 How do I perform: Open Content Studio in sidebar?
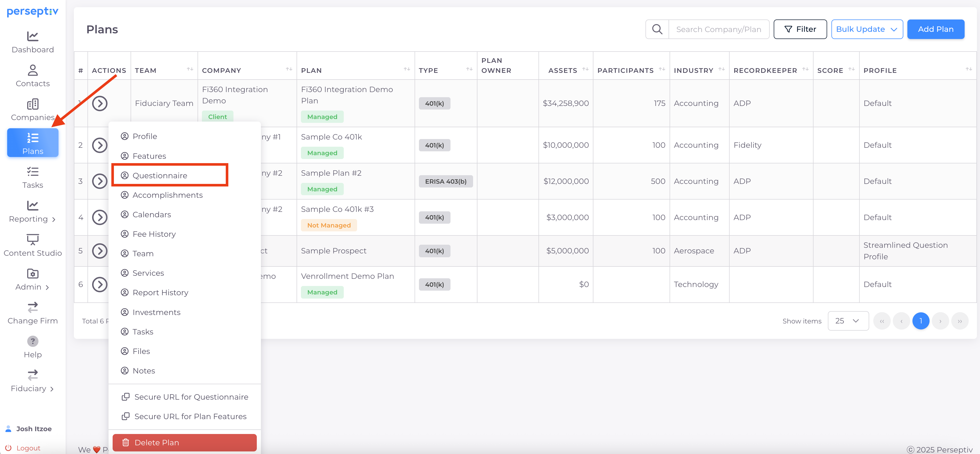click(x=33, y=245)
